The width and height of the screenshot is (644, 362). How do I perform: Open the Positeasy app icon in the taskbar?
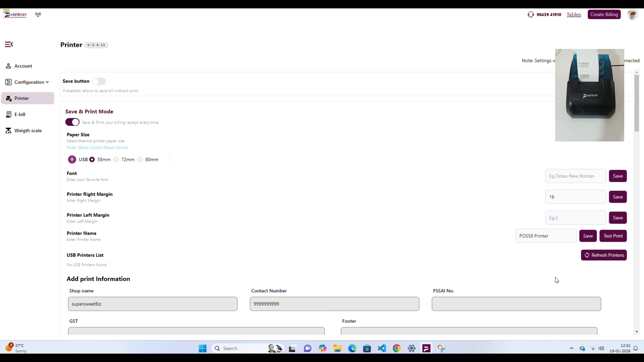[426, 349]
